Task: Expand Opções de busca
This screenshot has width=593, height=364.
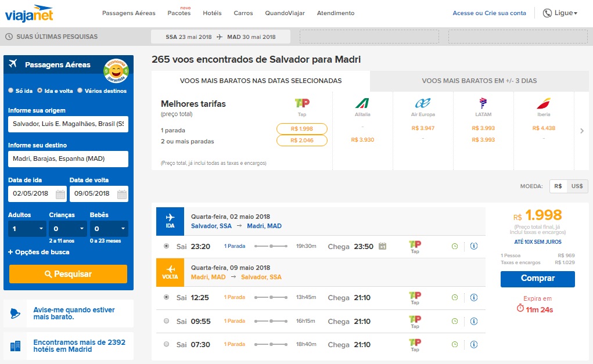Action: [x=38, y=252]
